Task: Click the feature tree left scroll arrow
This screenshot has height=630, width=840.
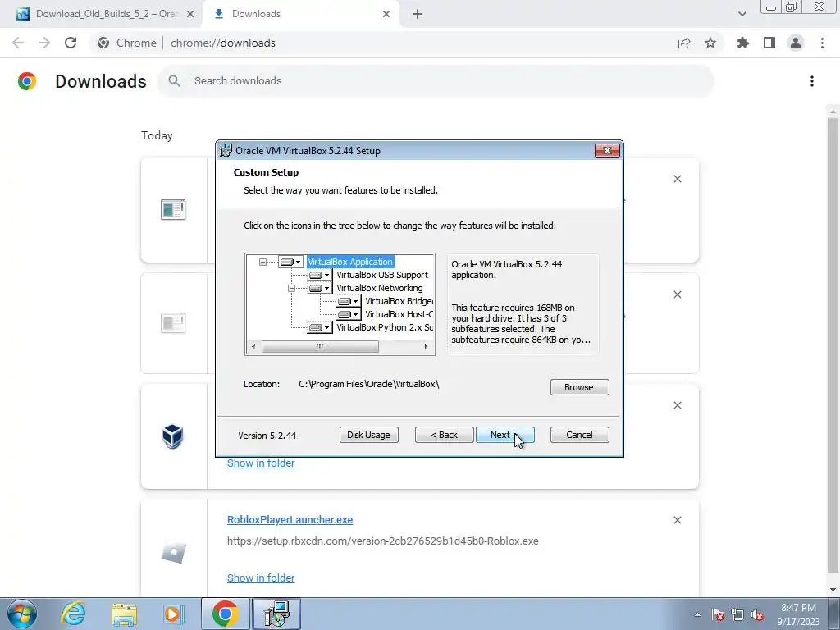Action: (253, 347)
